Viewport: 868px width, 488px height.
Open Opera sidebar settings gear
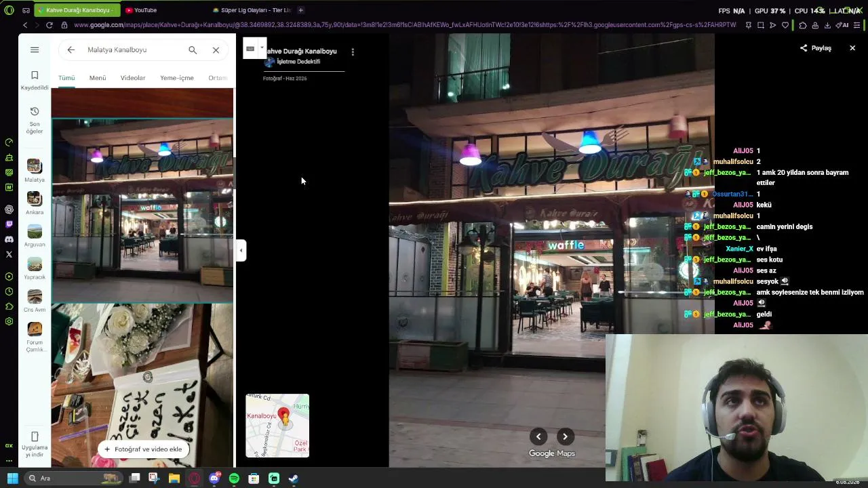click(x=9, y=321)
